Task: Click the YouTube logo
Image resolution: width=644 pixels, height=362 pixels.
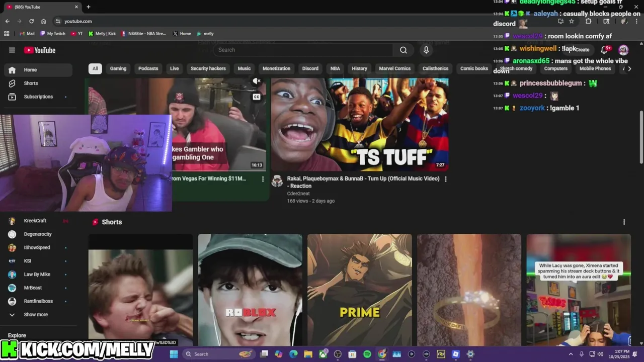Action: pos(40,50)
